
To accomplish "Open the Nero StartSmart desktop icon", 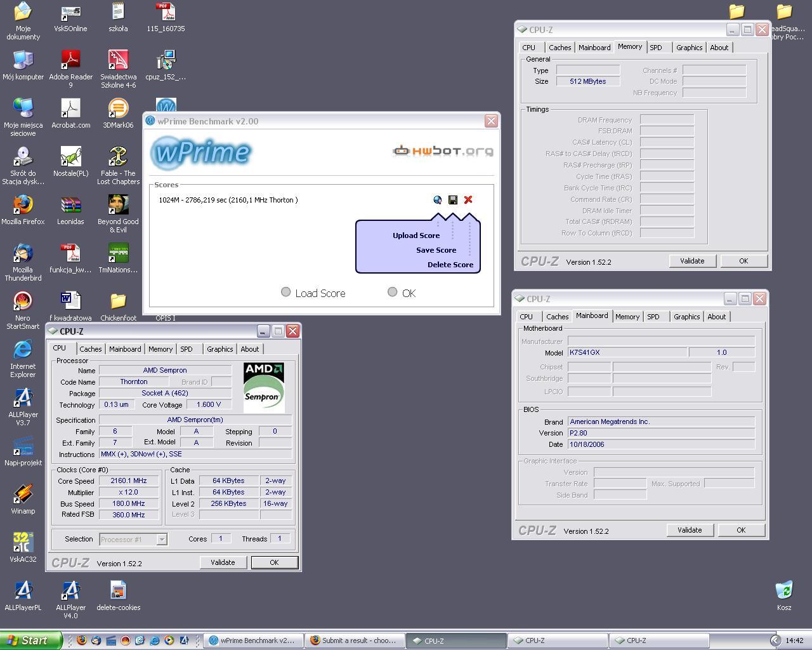I will tap(23, 310).
